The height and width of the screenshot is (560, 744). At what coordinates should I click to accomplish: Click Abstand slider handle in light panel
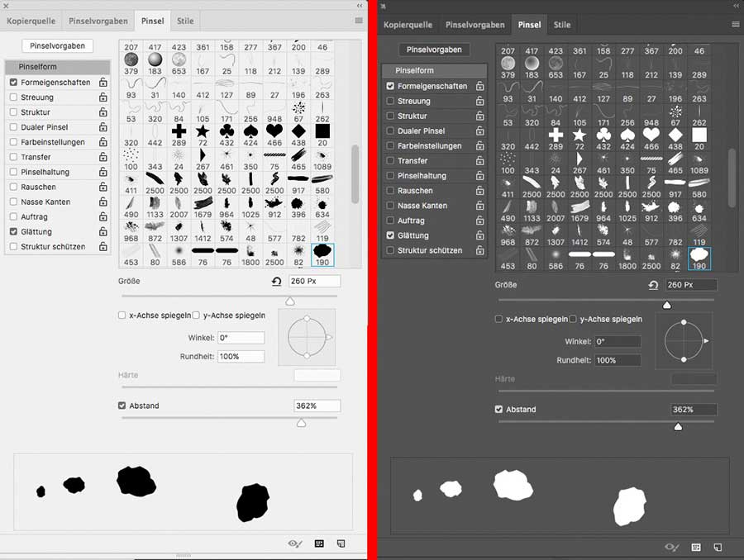coord(301,423)
